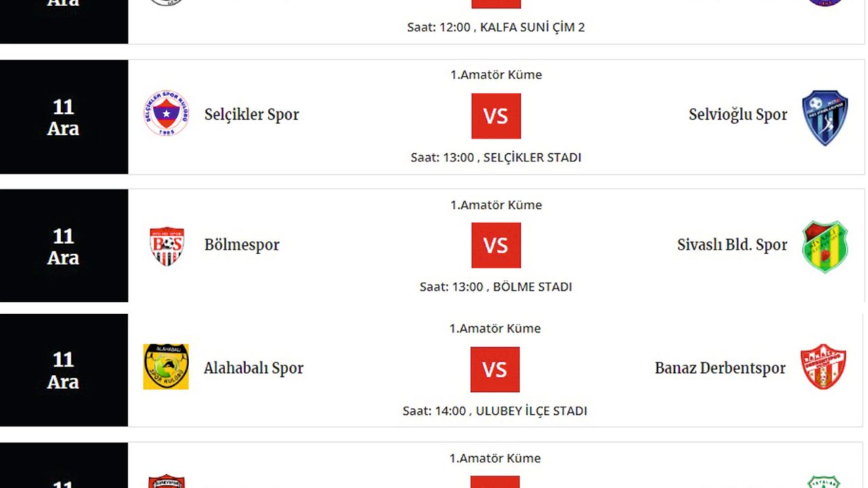Click VS badge for Alahabalı Spor match

495,369
